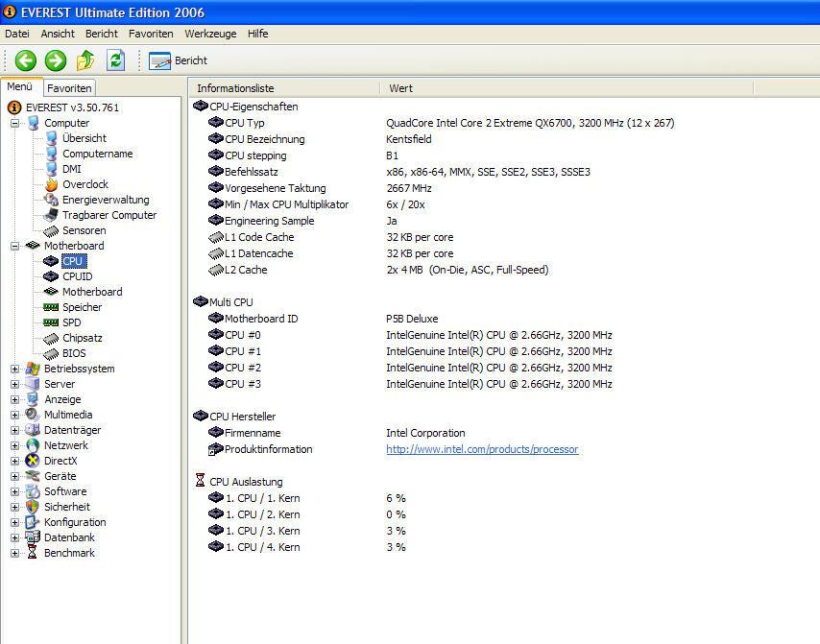Open the Bericht menu
Image resolution: width=820 pixels, height=644 pixels.
(x=102, y=34)
